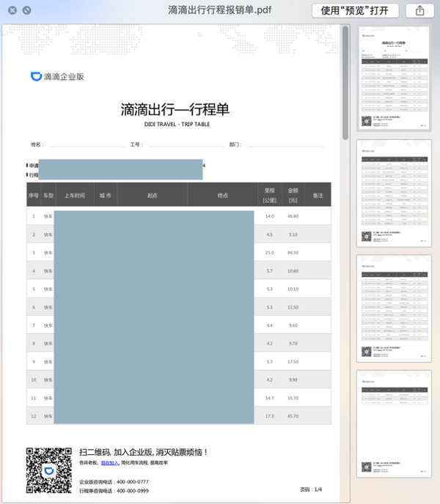Click the amount 45.70 in row 12

(293, 416)
